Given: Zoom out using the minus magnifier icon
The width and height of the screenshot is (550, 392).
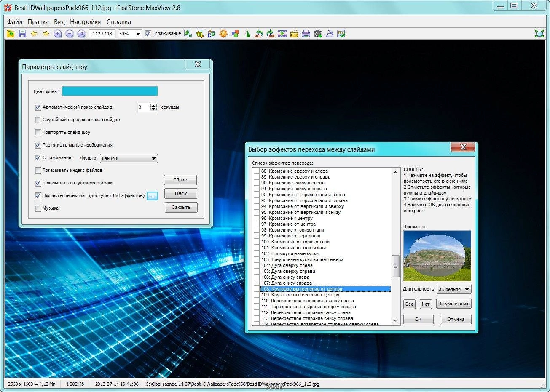Looking at the screenshot, I should (x=70, y=34).
